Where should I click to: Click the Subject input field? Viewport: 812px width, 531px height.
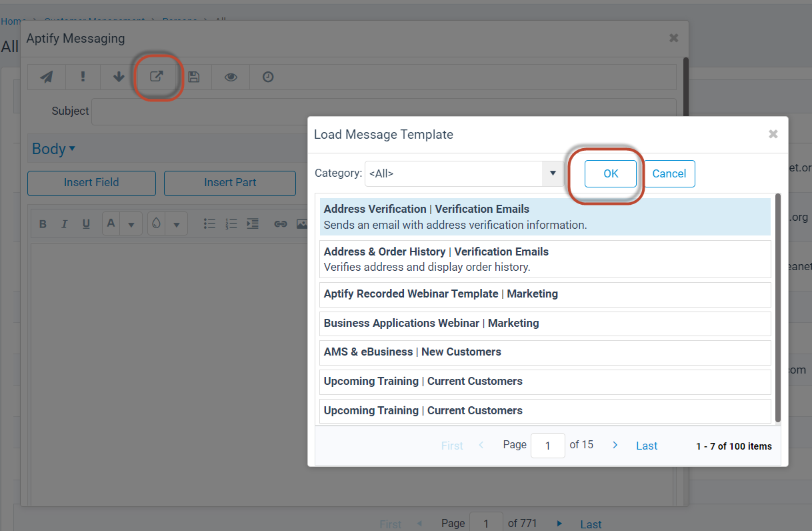[383, 111]
